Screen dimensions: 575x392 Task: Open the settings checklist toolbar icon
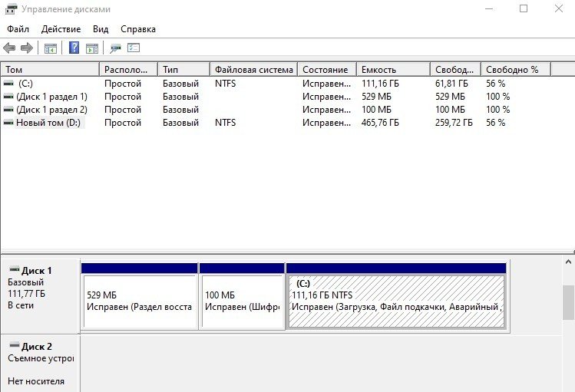(x=134, y=48)
